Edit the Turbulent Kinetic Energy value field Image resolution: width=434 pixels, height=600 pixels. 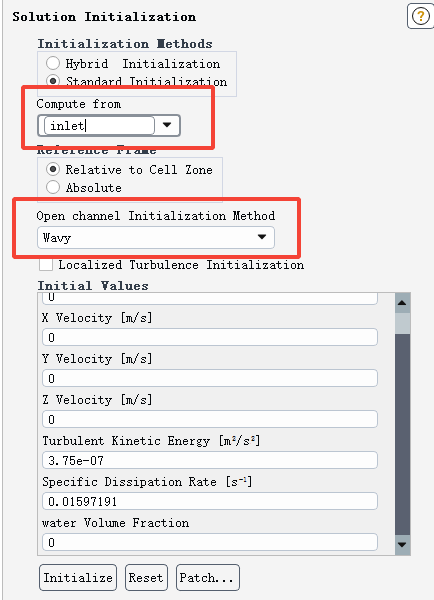pyautogui.click(x=210, y=460)
